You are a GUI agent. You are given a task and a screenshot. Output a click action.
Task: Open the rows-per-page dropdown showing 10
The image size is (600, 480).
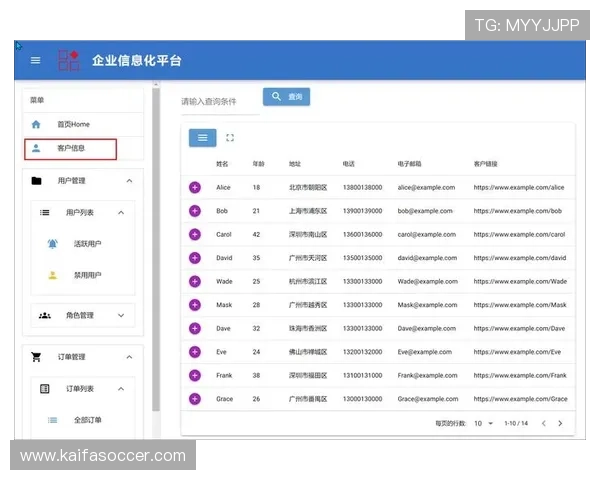click(x=484, y=423)
